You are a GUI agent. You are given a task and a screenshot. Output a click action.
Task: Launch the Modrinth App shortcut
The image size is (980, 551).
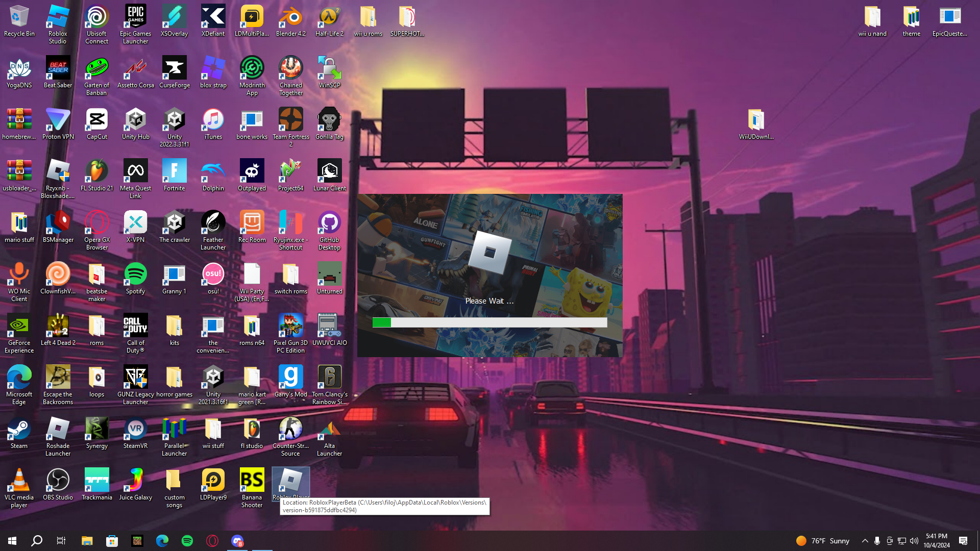coord(252,77)
